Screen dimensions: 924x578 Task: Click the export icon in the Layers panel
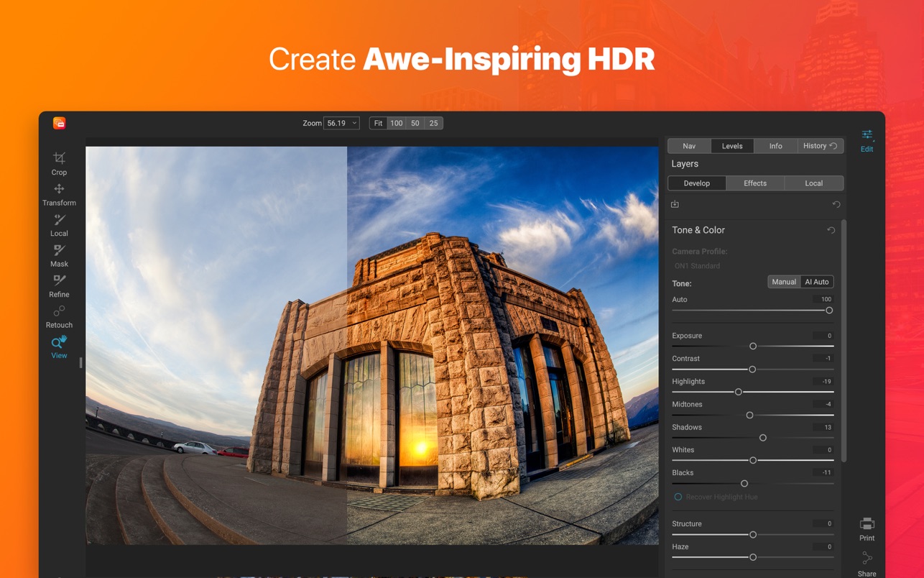click(x=675, y=203)
